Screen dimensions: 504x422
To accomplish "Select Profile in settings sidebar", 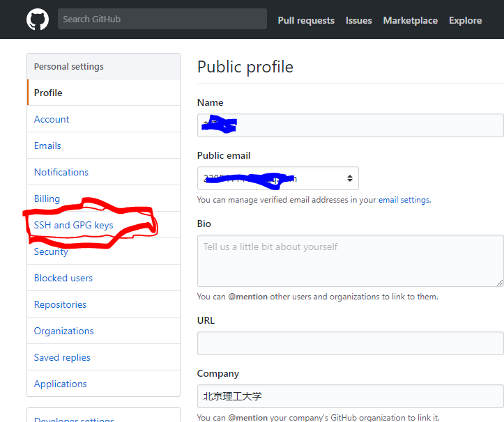I will (x=48, y=93).
